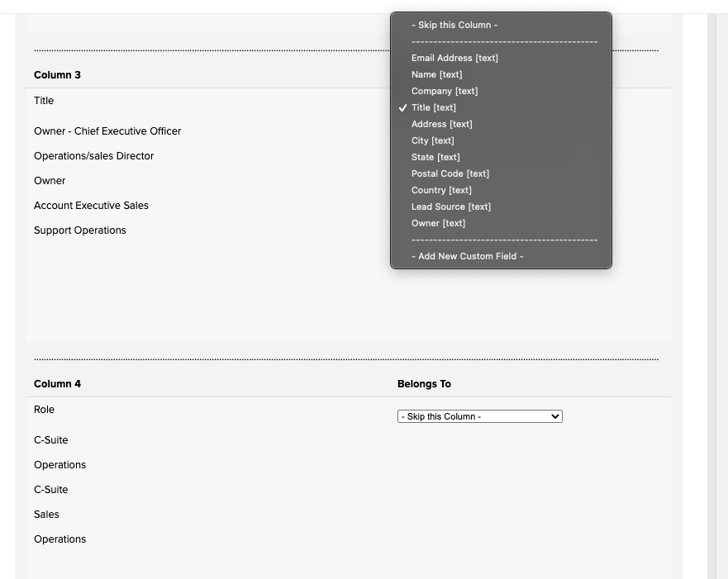Click 'Role' header value in Column 4
Screen dimensions: 728x579
(x=44, y=410)
